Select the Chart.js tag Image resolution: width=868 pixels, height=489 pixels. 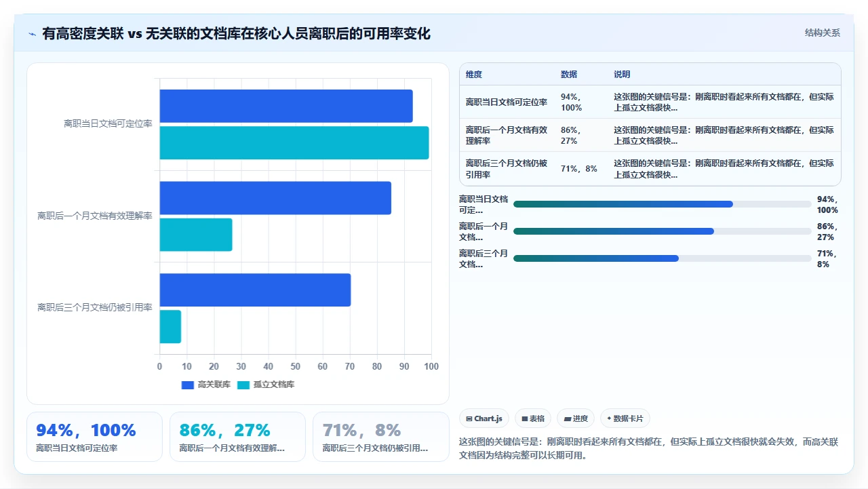[x=484, y=419]
